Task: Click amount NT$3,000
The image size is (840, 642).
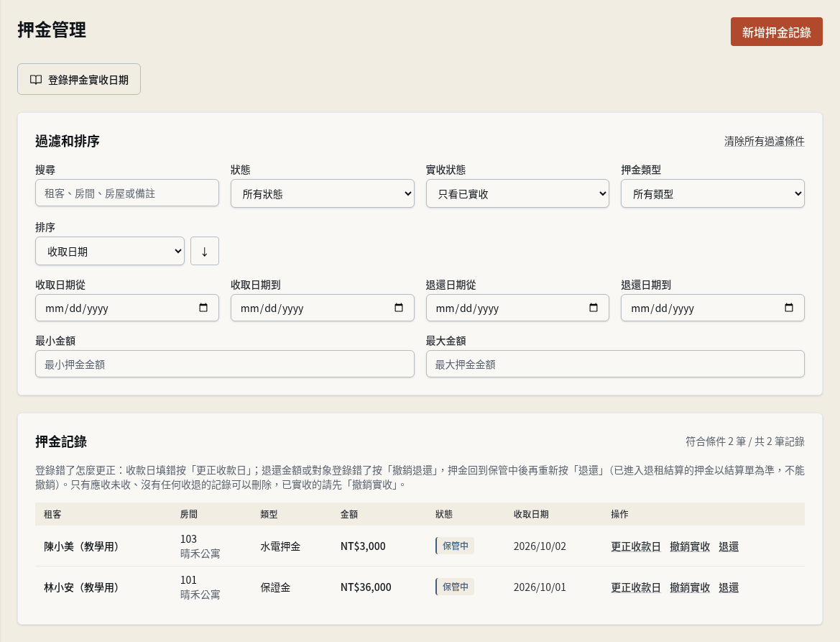Action: [363, 546]
